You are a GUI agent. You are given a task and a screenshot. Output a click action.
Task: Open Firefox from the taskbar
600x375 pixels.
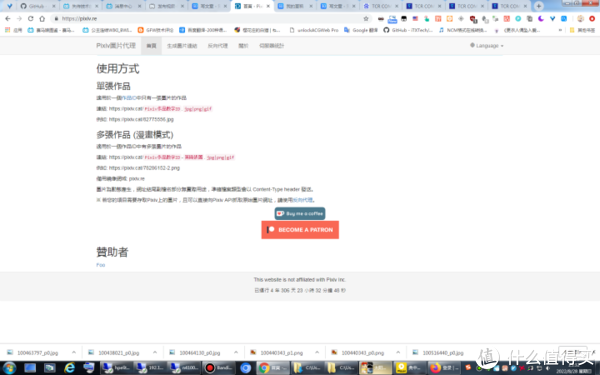coord(443,368)
